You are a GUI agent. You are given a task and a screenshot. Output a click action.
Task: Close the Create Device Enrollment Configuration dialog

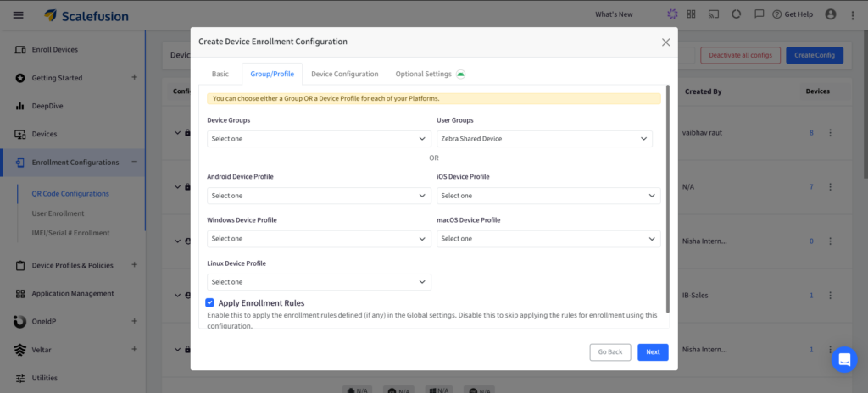coord(665,42)
